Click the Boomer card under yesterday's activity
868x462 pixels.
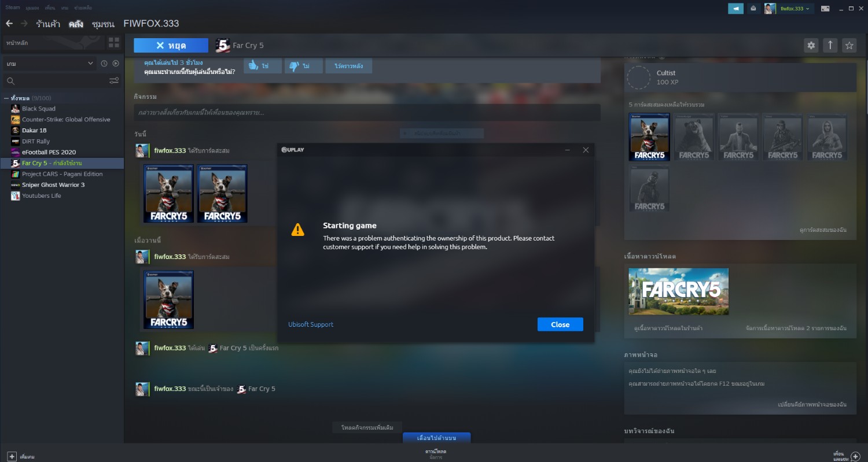[169, 300]
